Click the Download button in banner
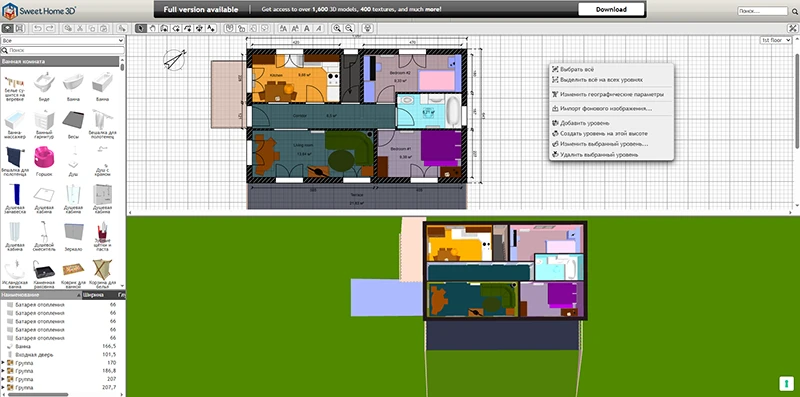Image resolution: width=800 pixels, height=397 pixels. point(611,9)
